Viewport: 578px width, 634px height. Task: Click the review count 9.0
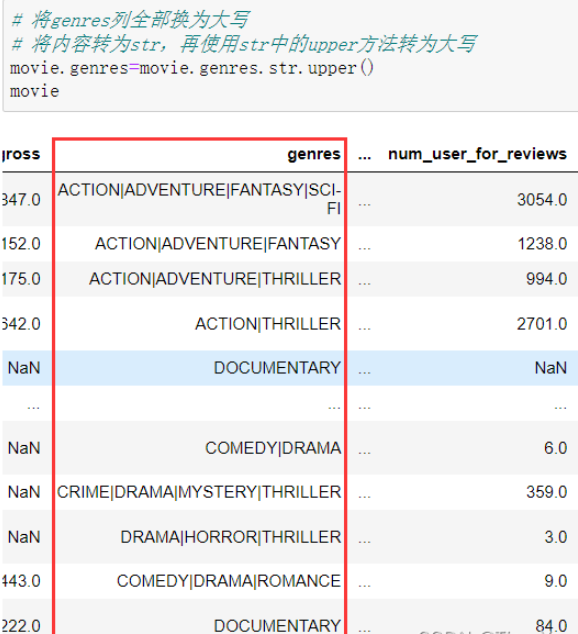556,581
